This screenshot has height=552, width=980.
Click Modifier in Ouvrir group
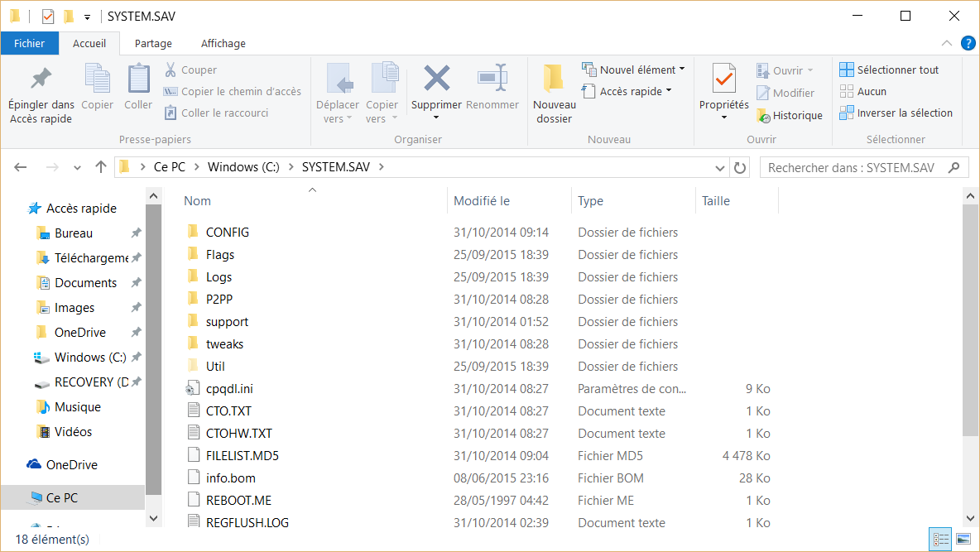(785, 93)
